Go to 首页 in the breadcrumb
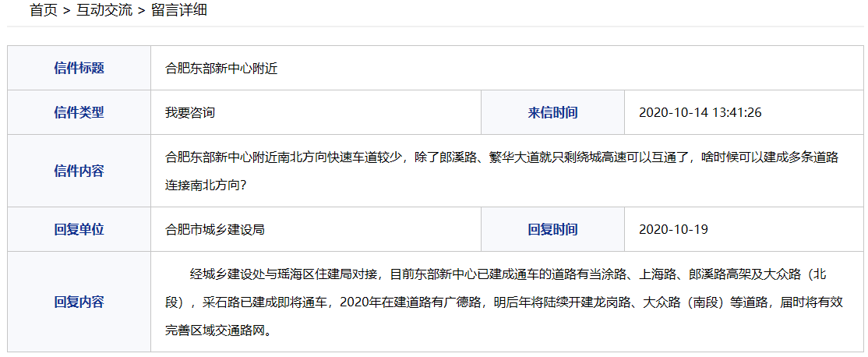Screen dimensions: 868x357 tap(43, 10)
